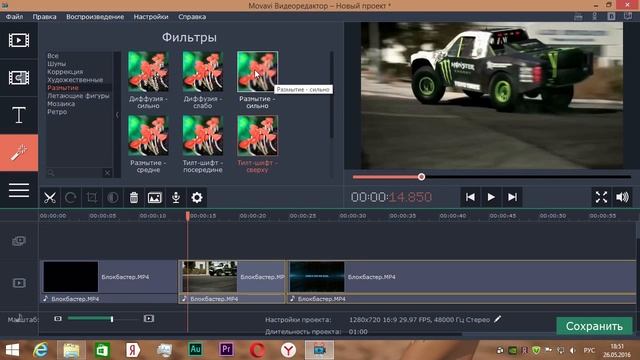The image size is (640, 360).
Task: Open clip settings gear icon
Action: click(x=197, y=198)
